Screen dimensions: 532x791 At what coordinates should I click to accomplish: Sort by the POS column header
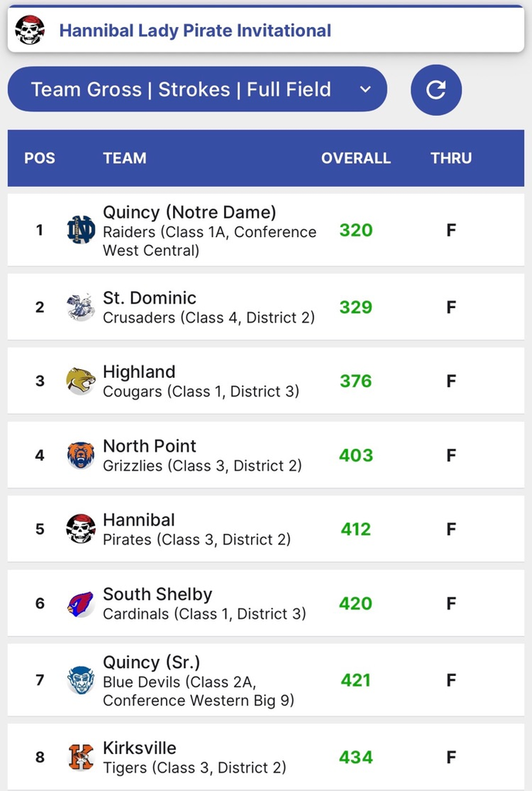click(x=39, y=158)
